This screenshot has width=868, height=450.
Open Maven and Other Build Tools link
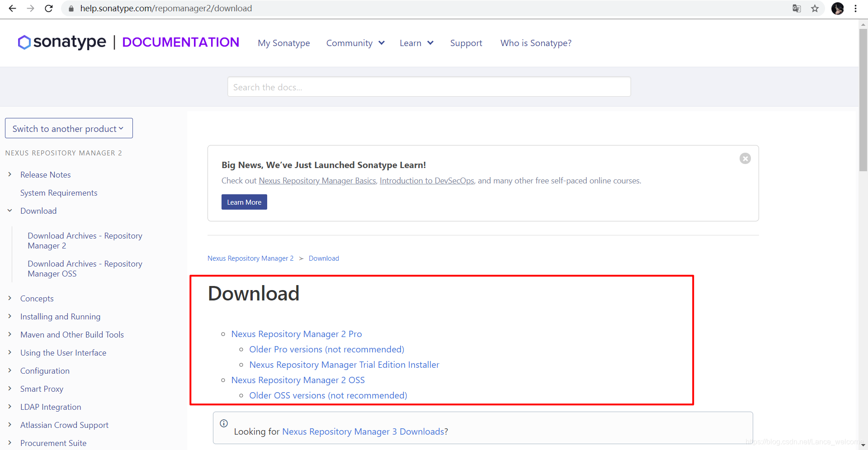72,335
